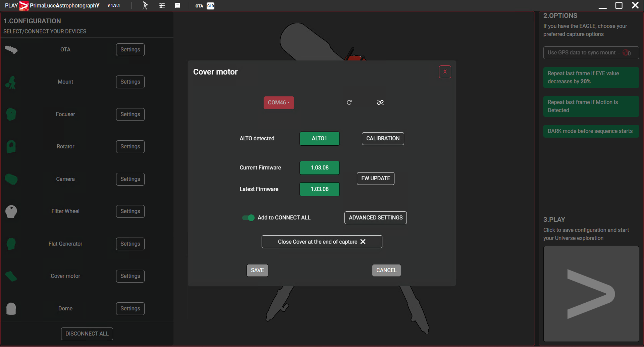
Task: Click the ALTO1 detected device button
Action: coord(319,139)
